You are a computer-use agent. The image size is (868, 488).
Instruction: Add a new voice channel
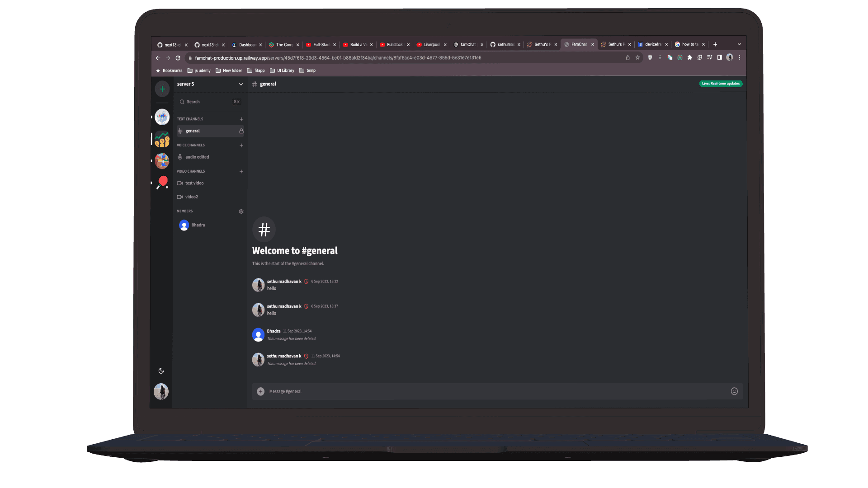[241, 145]
